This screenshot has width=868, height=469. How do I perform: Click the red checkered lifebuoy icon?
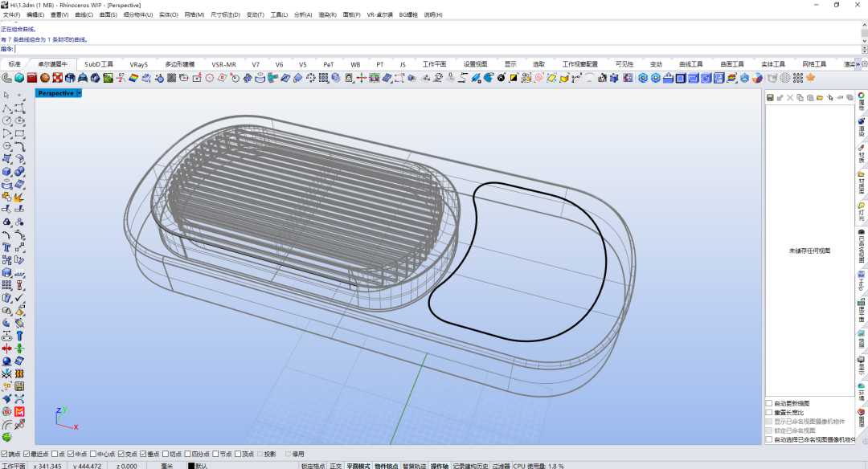pos(58,78)
